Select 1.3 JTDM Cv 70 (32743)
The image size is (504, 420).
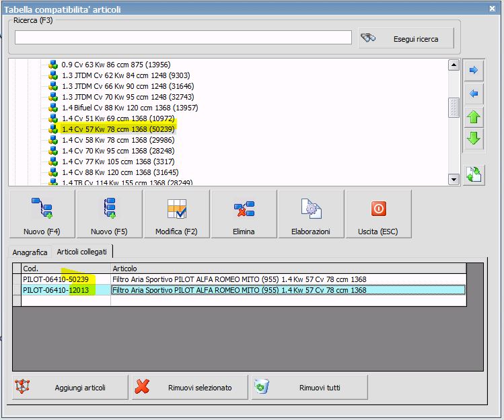pos(128,97)
